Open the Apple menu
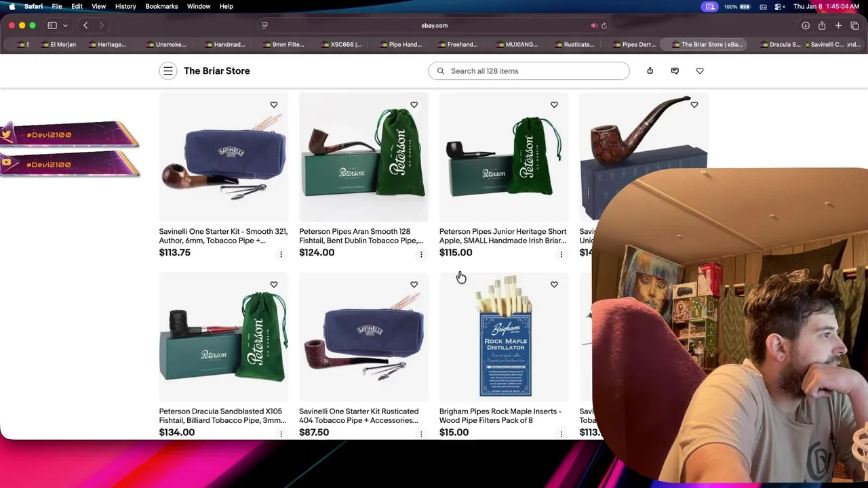Viewport: 868px width, 488px height. 12,6
